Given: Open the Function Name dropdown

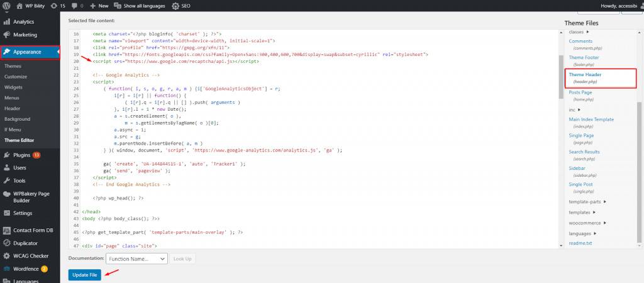Looking at the screenshot, I should click(136, 258).
